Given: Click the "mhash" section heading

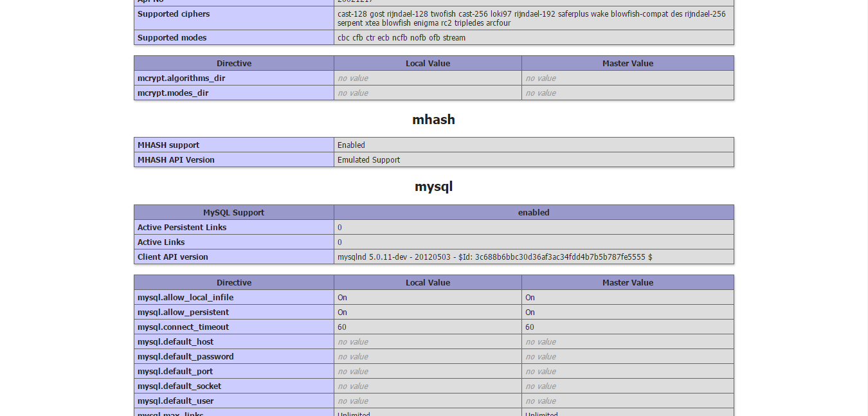Looking at the screenshot, I should [x=433, y=119].
